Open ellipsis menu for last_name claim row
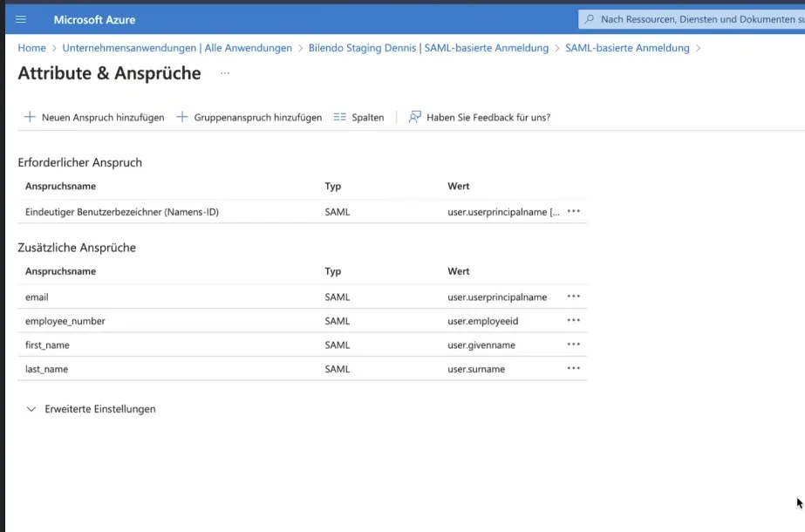 point(574,369)
